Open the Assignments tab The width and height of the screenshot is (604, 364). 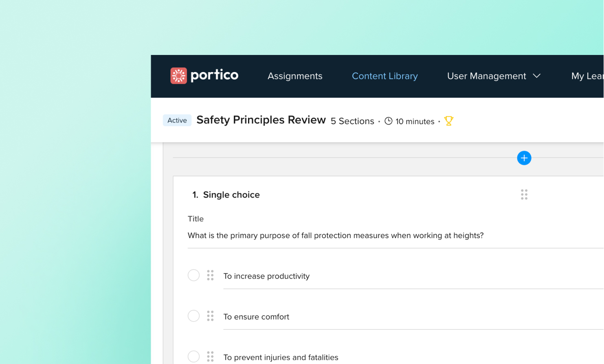(295, 76)
